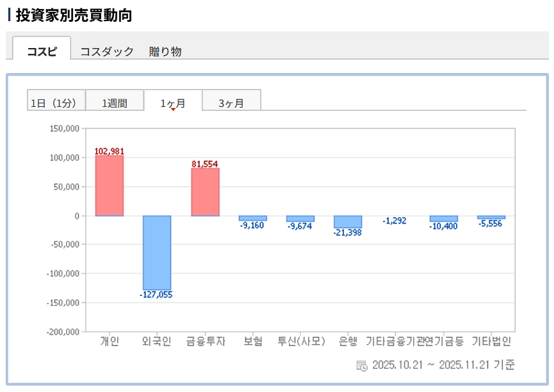Click the large blue 외국인 bar

157,252
